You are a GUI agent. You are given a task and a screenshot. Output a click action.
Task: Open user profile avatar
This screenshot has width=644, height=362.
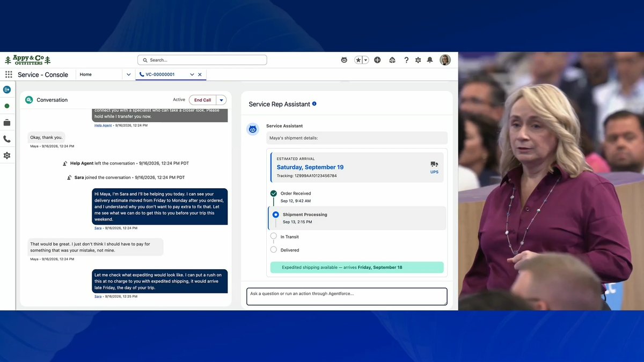point(445,60)
